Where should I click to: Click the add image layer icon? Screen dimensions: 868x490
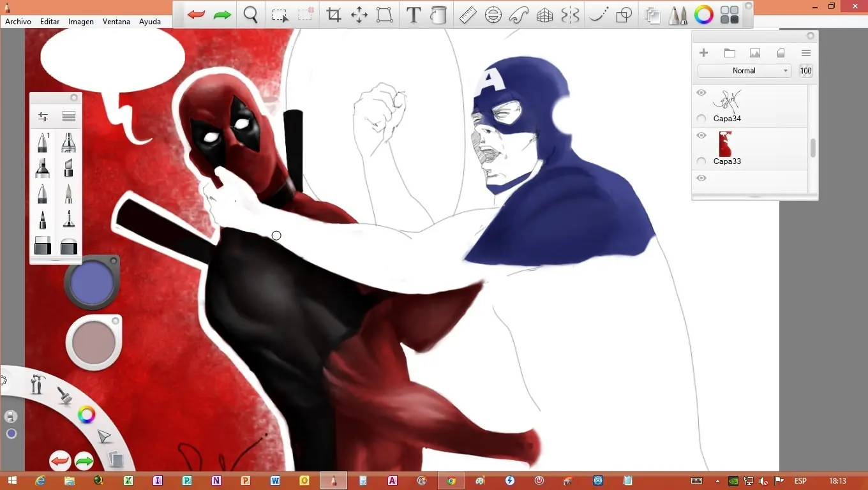coord(755,53)
